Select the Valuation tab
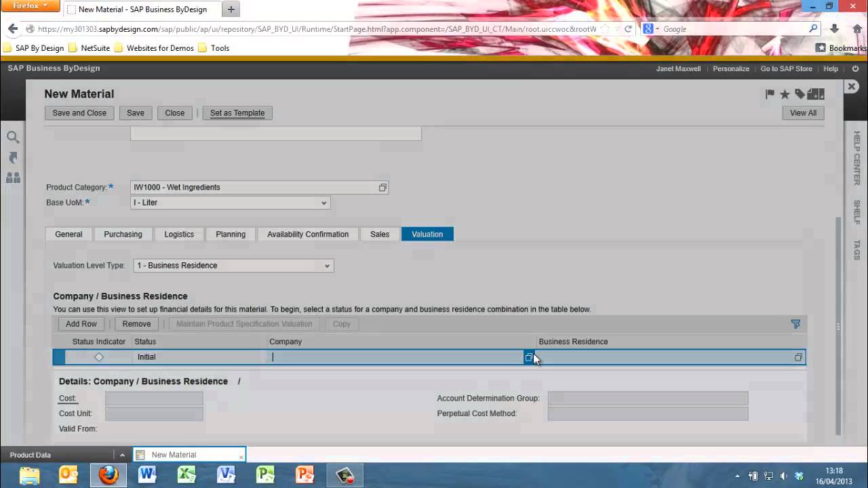The width and height of the screenshot is (868, 488). (x=427, y=235)
